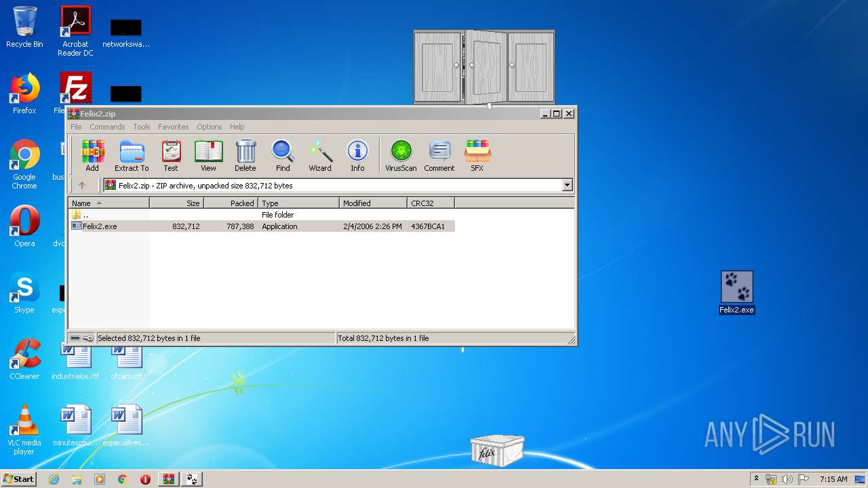Screen dimensions: 868x488
Task: Click the wooden cabinet widget on the desktop
Action: coord(484,67)
